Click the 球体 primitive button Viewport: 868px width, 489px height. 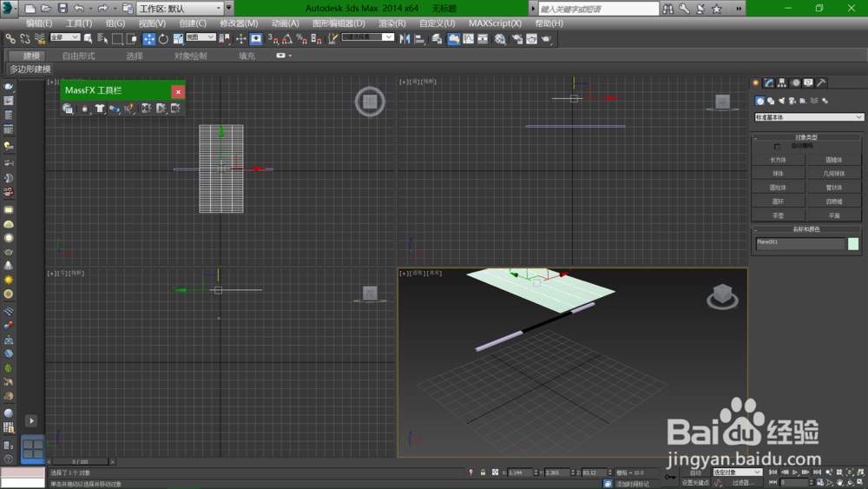779,174
